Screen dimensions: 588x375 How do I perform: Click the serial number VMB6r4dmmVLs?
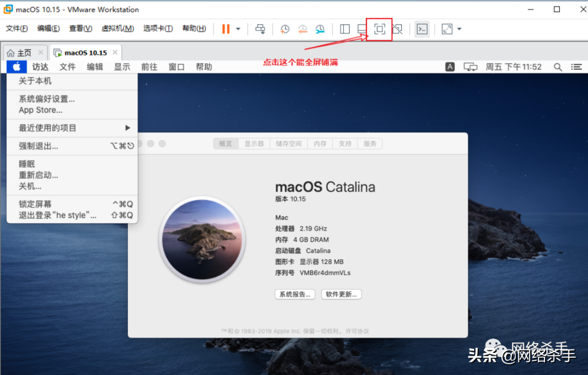click(324, 273)
